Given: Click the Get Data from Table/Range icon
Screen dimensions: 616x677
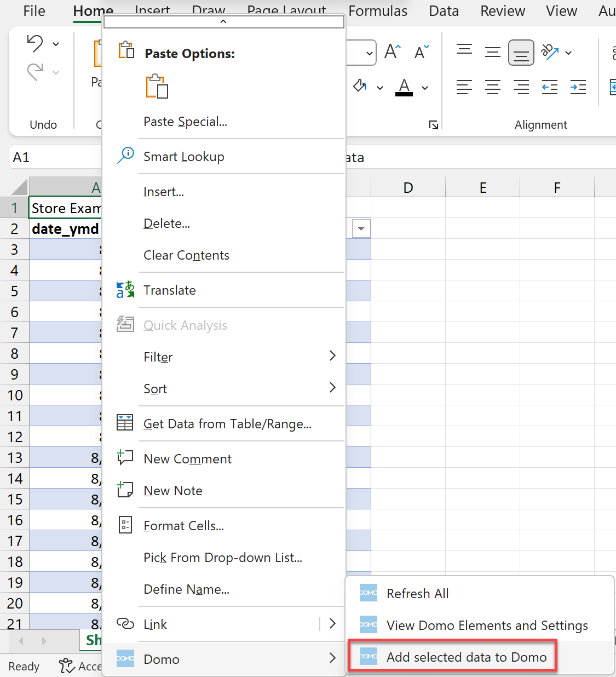Looking at the screenshot, I should [125, 422].
